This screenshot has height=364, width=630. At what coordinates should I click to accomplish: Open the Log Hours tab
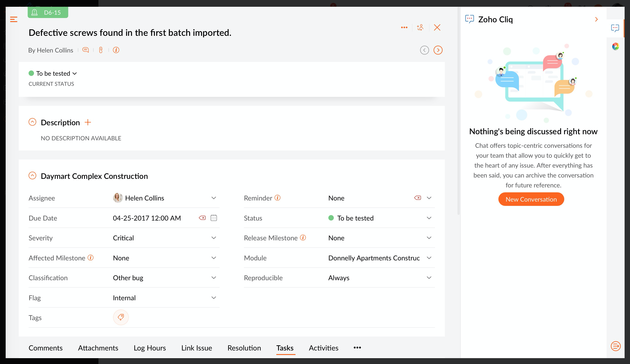[x=150, y=348]
